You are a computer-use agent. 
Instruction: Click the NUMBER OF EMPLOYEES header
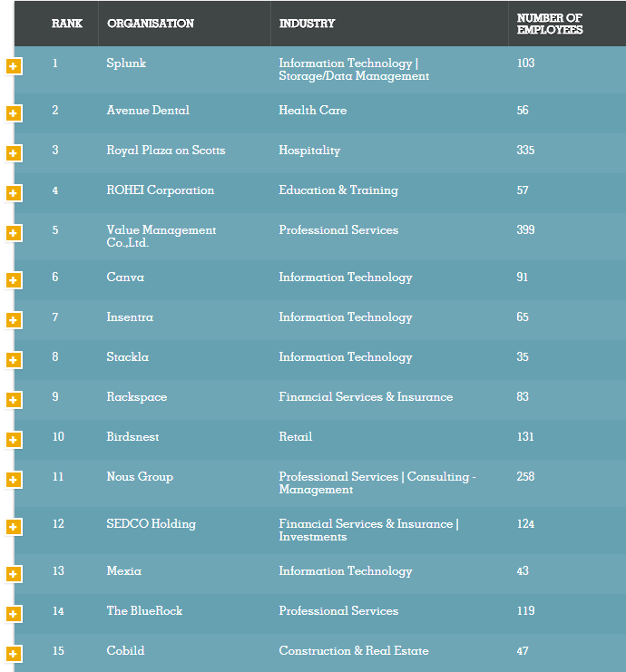(x=550, y=24)
